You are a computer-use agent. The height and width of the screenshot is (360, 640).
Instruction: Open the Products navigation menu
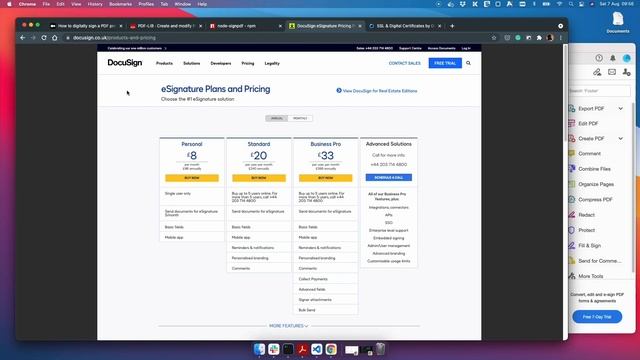164,63
